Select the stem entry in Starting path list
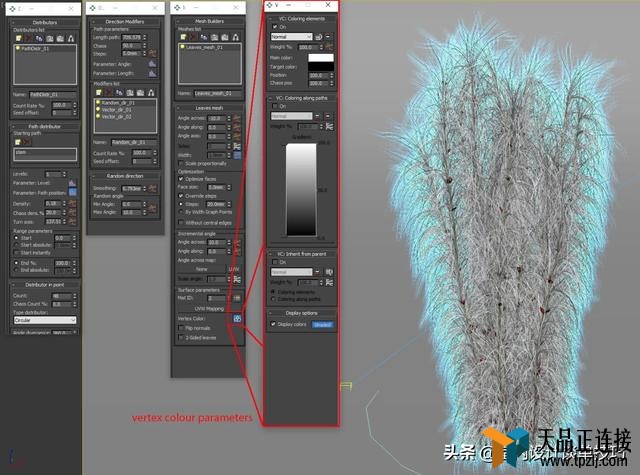The width and height of the screenshot is (640, 475). [x=45, y=152]
